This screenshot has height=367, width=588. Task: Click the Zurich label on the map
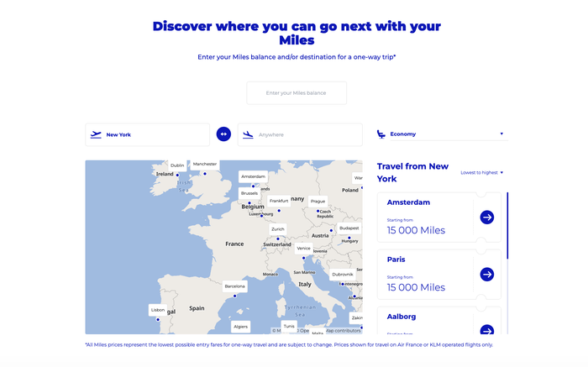[x=278, y=229]
